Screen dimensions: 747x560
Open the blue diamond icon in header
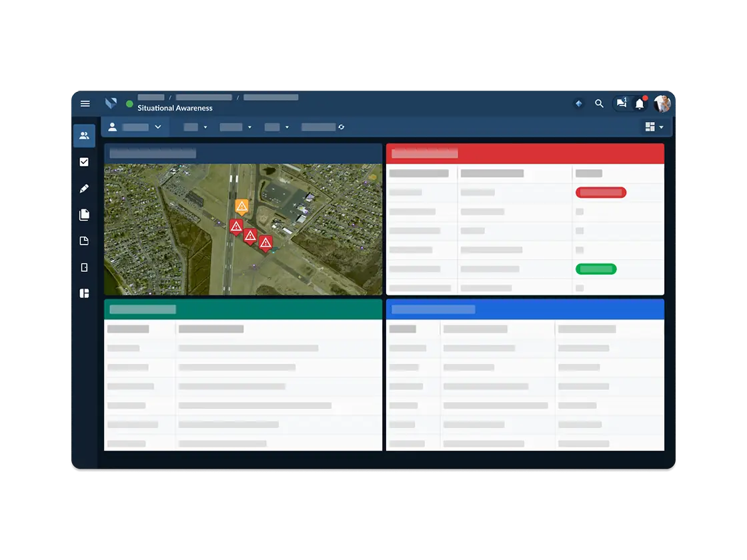tap(579, 103)
